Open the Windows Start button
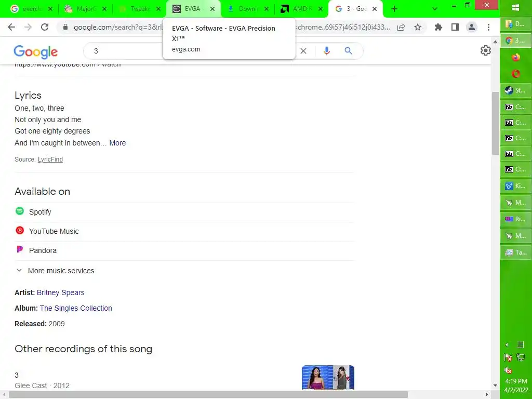The width and height of the screenshot is (532, 399). 516,8
